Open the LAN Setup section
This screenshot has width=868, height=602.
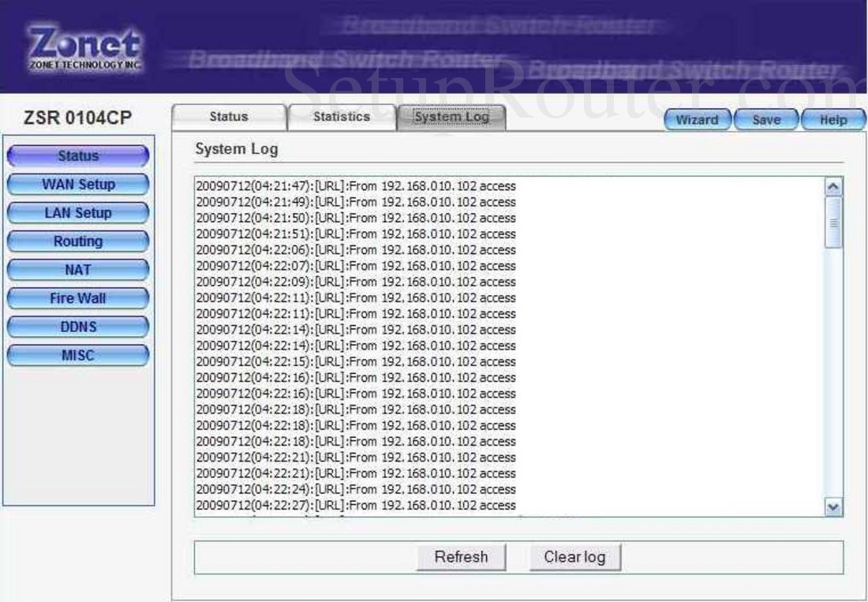pyautogui.click(x=77, y=212)
